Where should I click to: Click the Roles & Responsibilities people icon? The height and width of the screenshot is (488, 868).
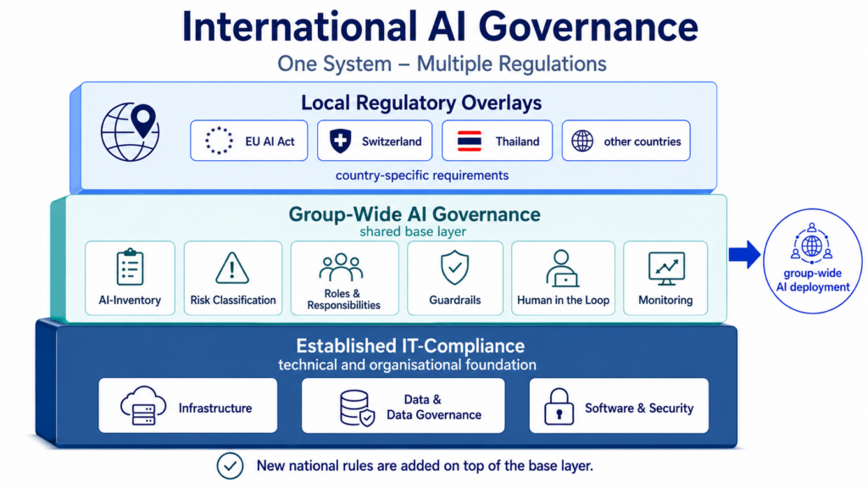pyautogui.click(x=341, y=268)
